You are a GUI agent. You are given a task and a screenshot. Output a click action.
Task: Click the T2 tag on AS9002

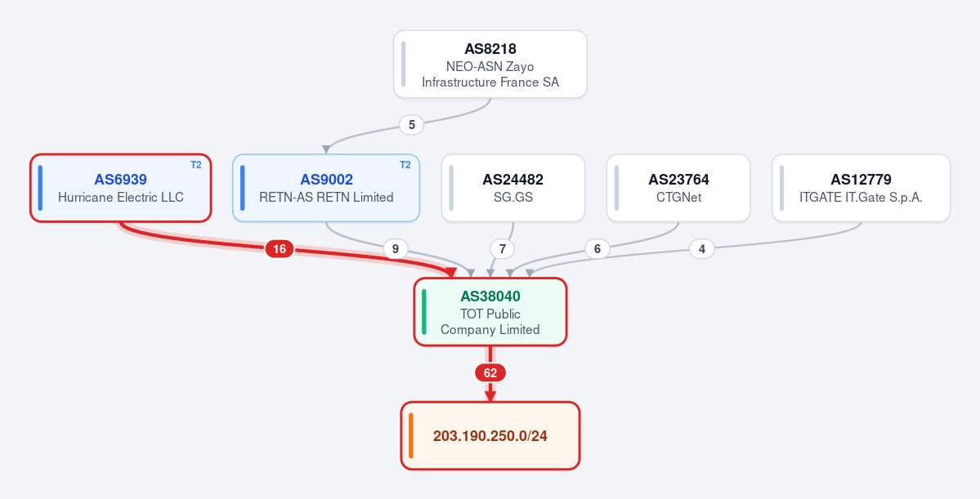[405, 165]
